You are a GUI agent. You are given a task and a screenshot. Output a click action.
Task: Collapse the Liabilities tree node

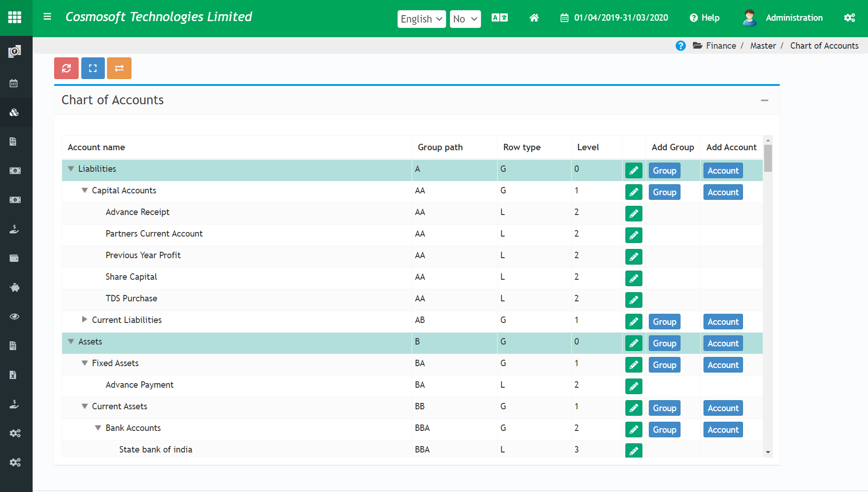point(71,169)
